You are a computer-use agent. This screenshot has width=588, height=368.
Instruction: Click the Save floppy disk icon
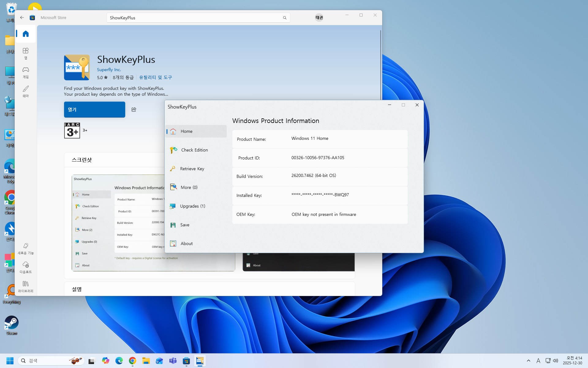click(x=173, y=225)
